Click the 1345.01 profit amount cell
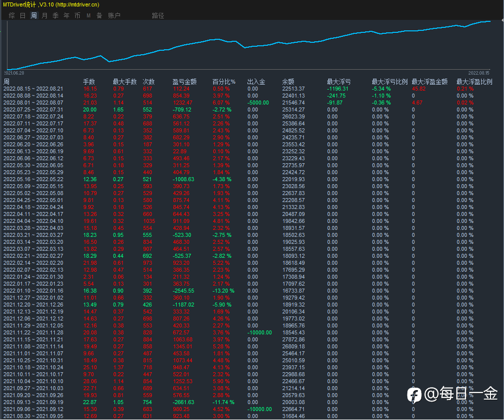 click(183, 347)
